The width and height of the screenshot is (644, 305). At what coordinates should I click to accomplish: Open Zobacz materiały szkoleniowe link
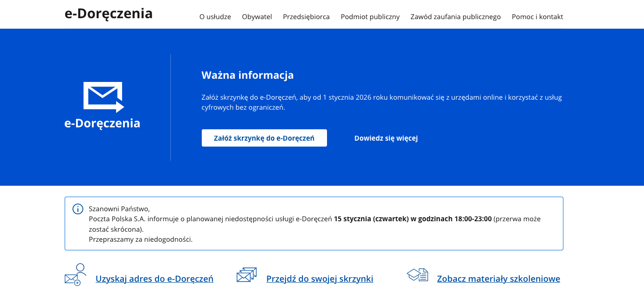pos(499,279)
